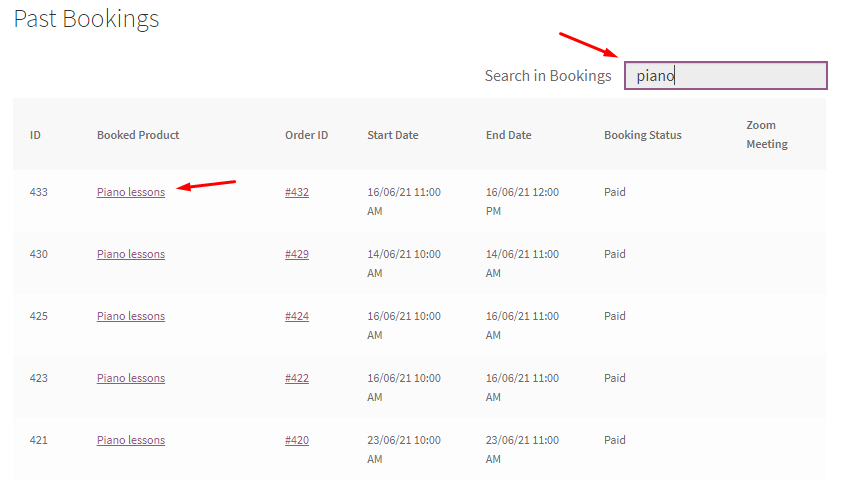Click the Past Bookings heading

[x=86, y=19]
